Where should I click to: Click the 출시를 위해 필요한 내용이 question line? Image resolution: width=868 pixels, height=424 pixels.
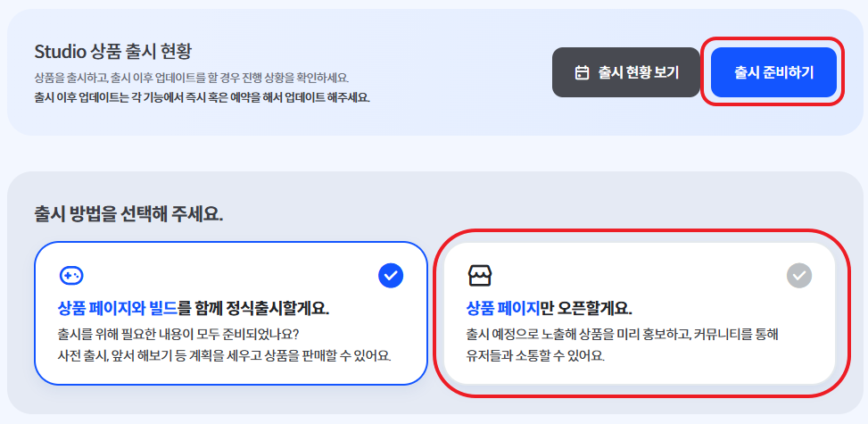coord(178,335)
